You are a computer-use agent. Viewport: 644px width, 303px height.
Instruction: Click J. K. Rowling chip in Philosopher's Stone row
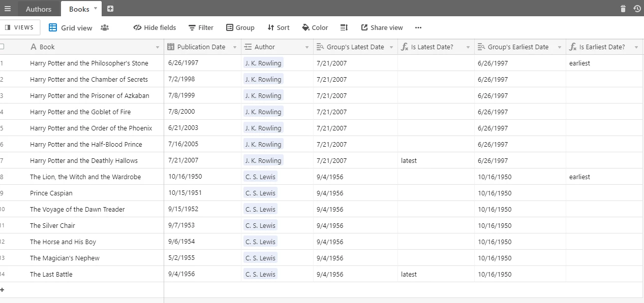pos(263,63)
